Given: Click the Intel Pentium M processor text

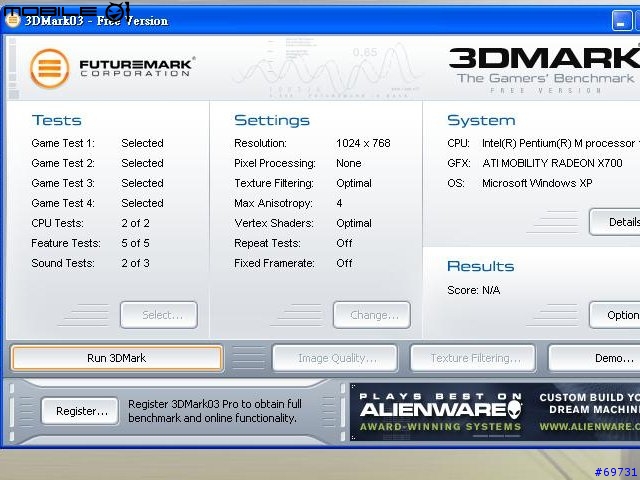Looking at the screenshot, I should [561, 143].
